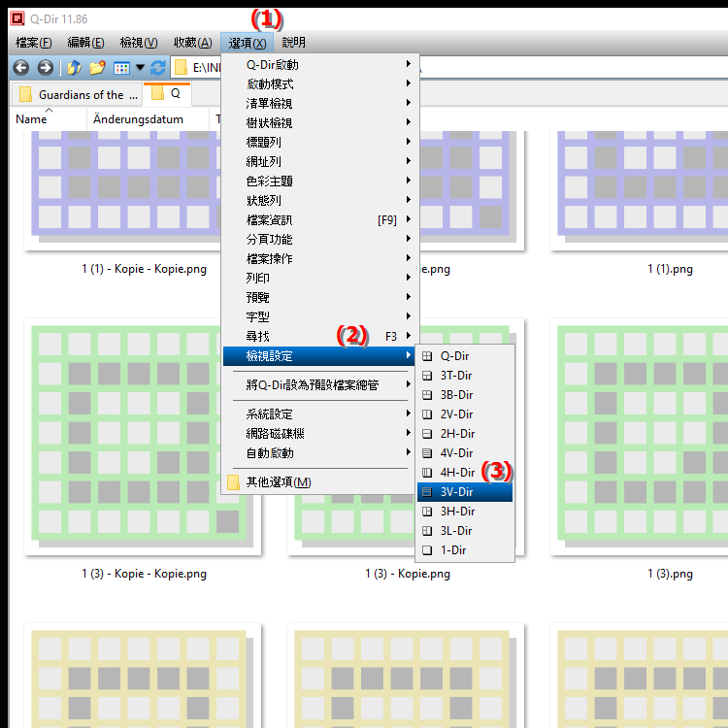728x728 pixels.
Task: Choose the 2H-Dir layout icon
Action: click(x=427, y=434)
